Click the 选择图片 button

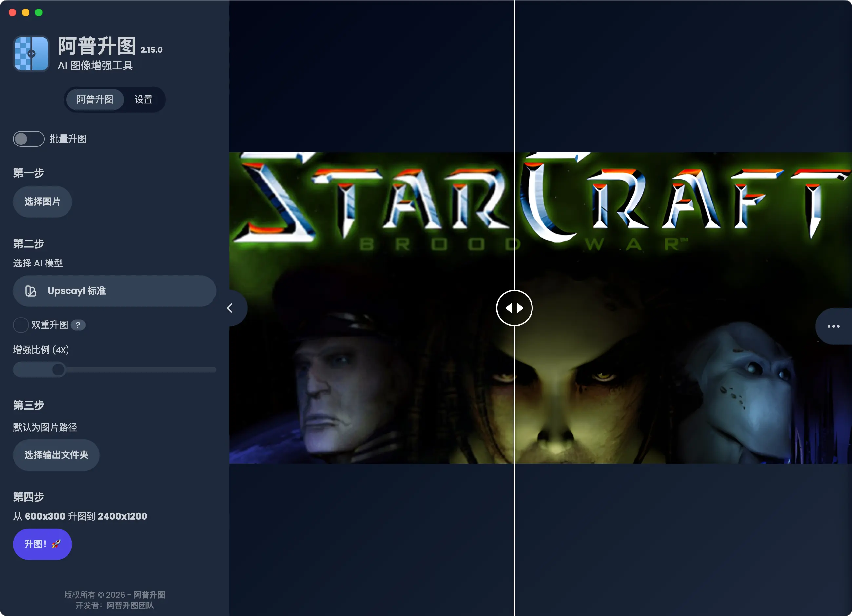pyautogui.click(x=43, y=202)
